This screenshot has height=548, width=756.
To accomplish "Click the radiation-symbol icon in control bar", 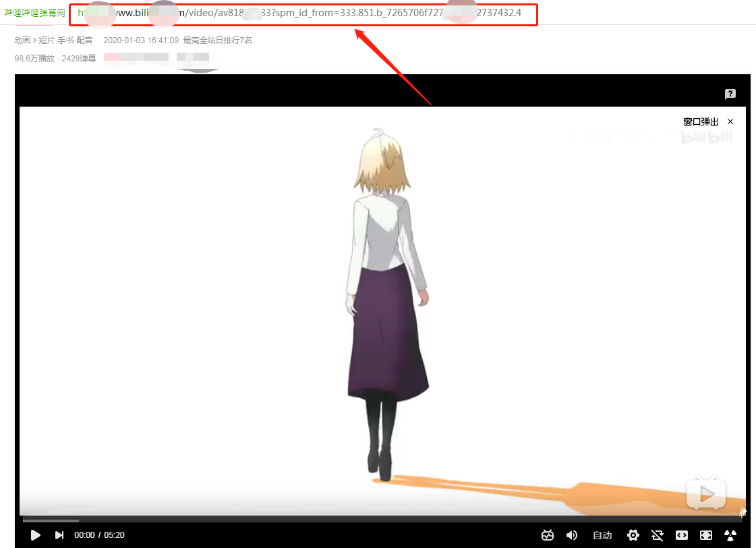I will 730,535.
